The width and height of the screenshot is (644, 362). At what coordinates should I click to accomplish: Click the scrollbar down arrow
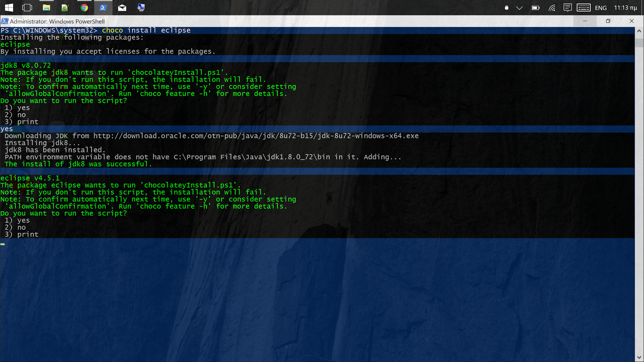639,358
